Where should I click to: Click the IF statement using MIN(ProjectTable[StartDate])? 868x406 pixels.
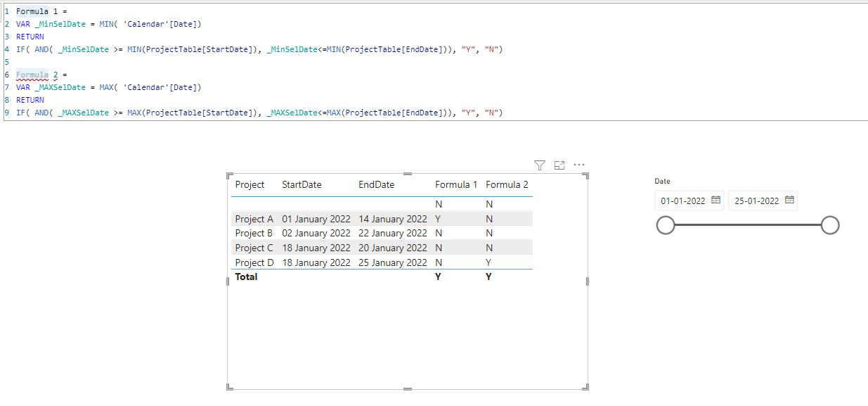pyautogui.click(x=259, y=49)
